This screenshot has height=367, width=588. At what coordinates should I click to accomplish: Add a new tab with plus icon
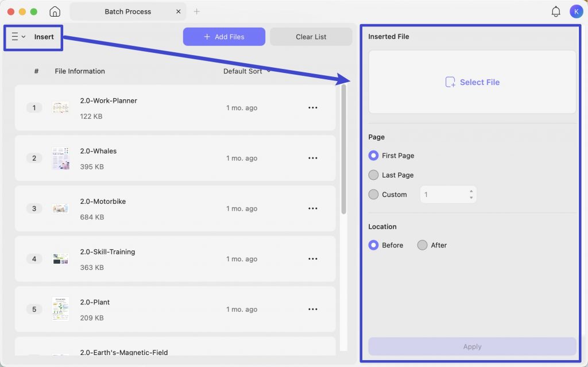point(196,11)
